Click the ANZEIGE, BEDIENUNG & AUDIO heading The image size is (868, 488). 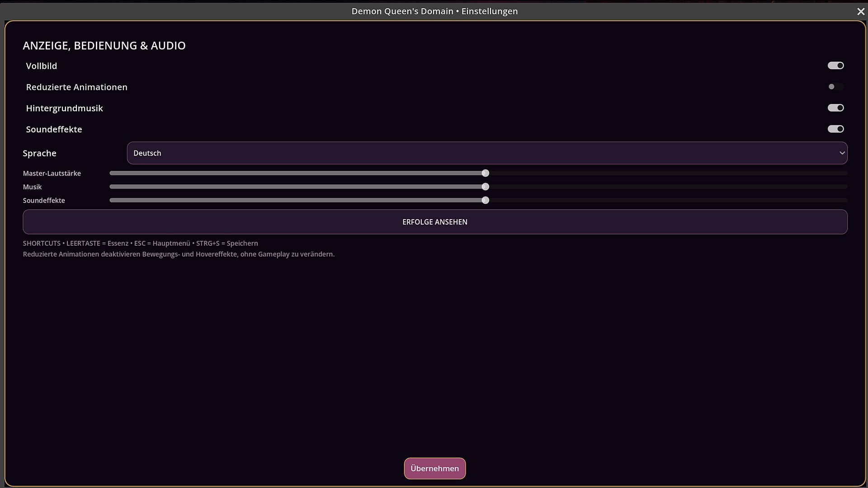[104, 46]
